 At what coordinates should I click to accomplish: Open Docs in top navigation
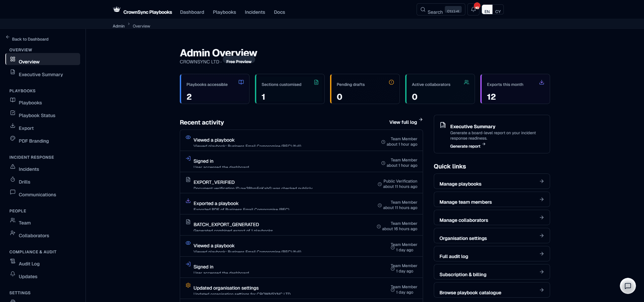tap(279, 12)
